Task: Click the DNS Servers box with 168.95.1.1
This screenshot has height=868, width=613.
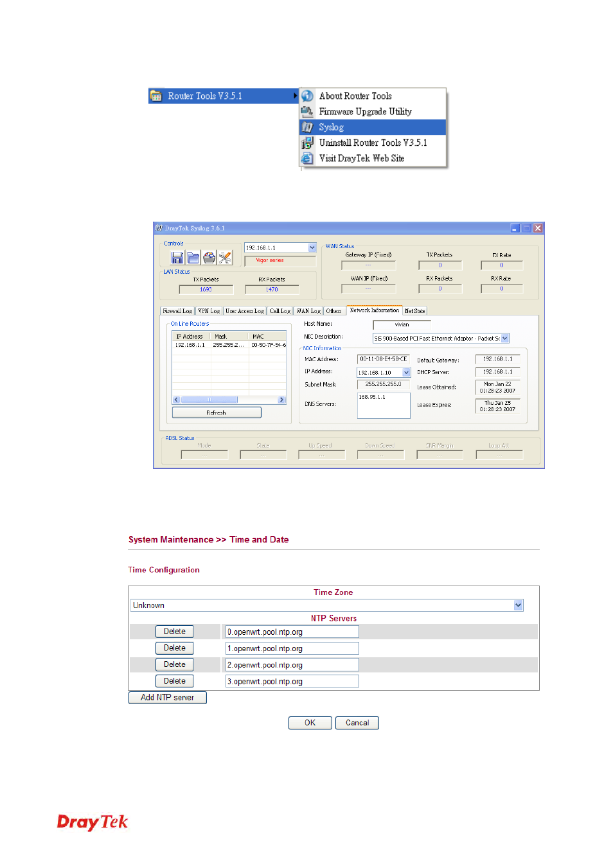Action: 384,405
